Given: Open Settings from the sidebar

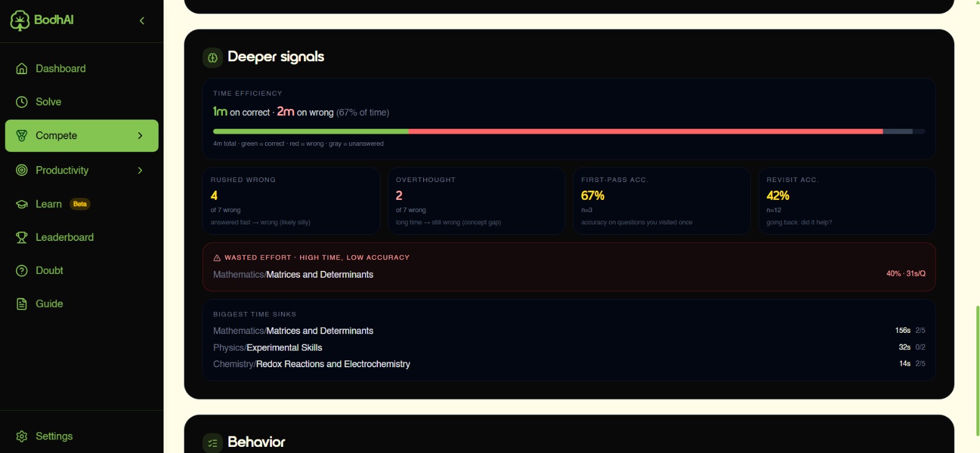Looking at the screenshot, I should tap(81, 436).
